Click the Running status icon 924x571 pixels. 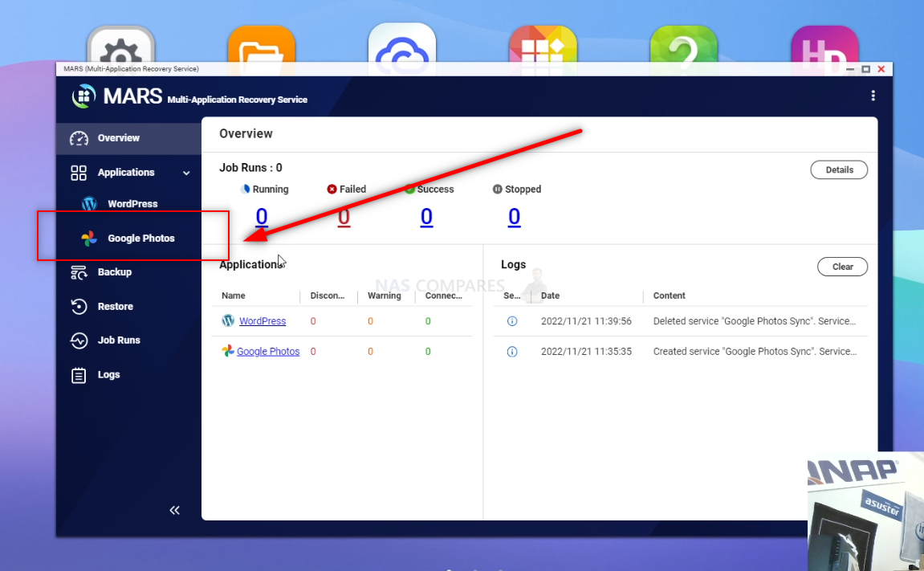point(245,190)
